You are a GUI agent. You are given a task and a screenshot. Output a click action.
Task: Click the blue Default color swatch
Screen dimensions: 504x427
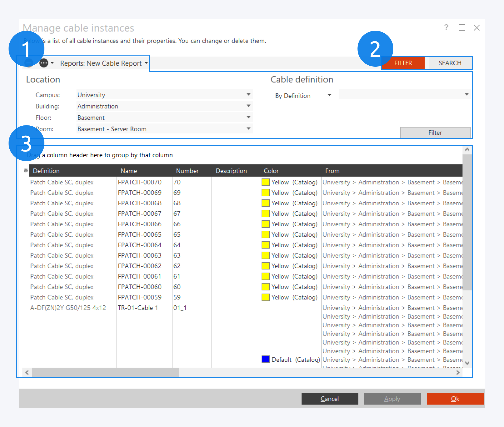tap(265, 359)
